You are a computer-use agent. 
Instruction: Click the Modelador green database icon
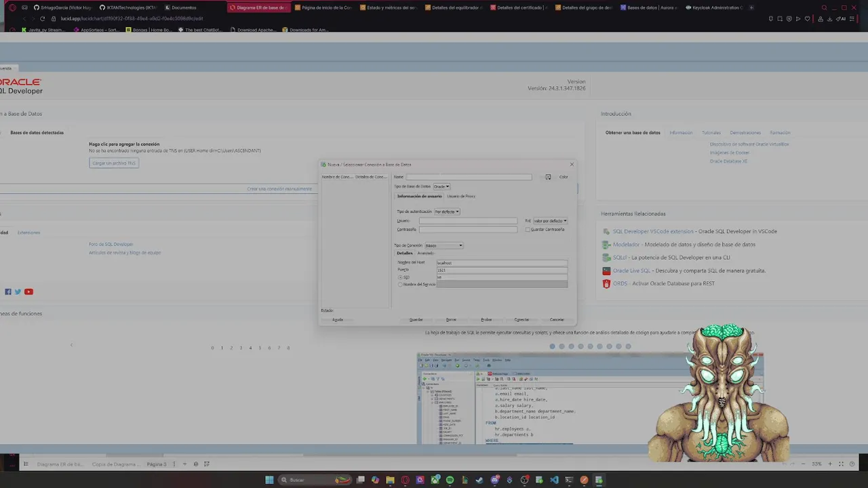click(606, 244)
